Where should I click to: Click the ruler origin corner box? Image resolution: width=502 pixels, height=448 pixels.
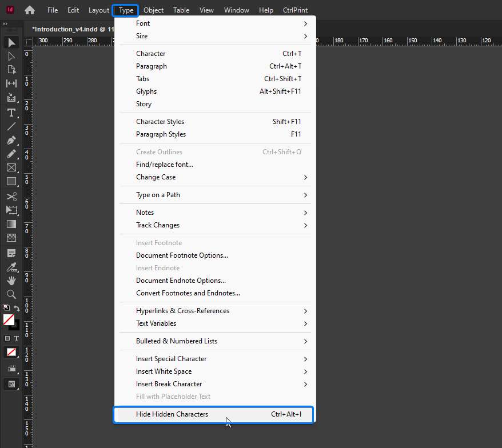(x=29, y=42)
